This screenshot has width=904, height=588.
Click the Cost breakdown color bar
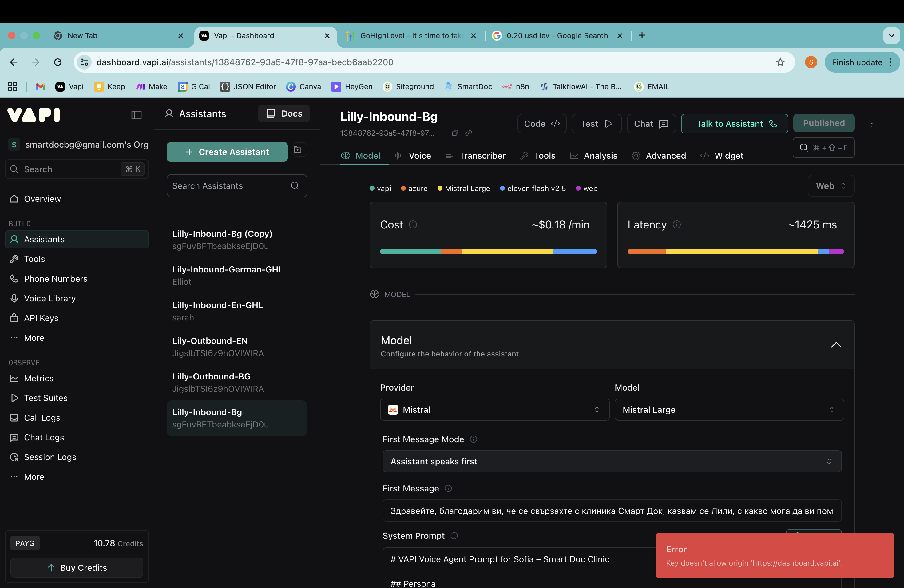(x=488, y=252)
